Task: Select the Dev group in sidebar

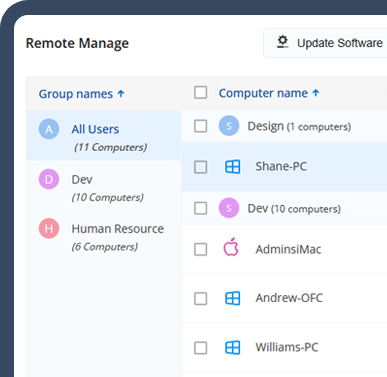Action: 104,186
